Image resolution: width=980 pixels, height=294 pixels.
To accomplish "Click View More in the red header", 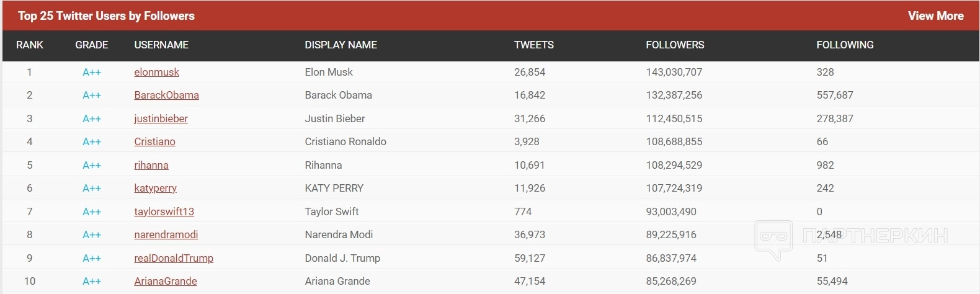I will 935,16.
